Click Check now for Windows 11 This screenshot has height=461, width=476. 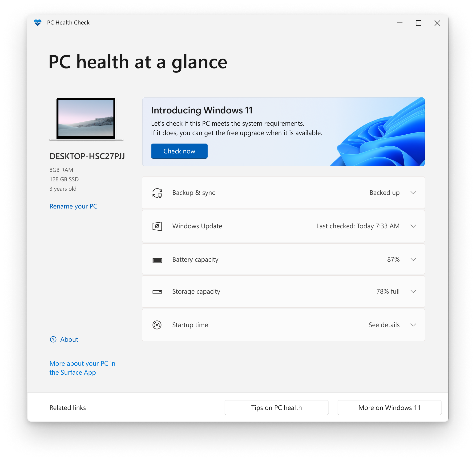pyautogui.click(x=180, y=151)
